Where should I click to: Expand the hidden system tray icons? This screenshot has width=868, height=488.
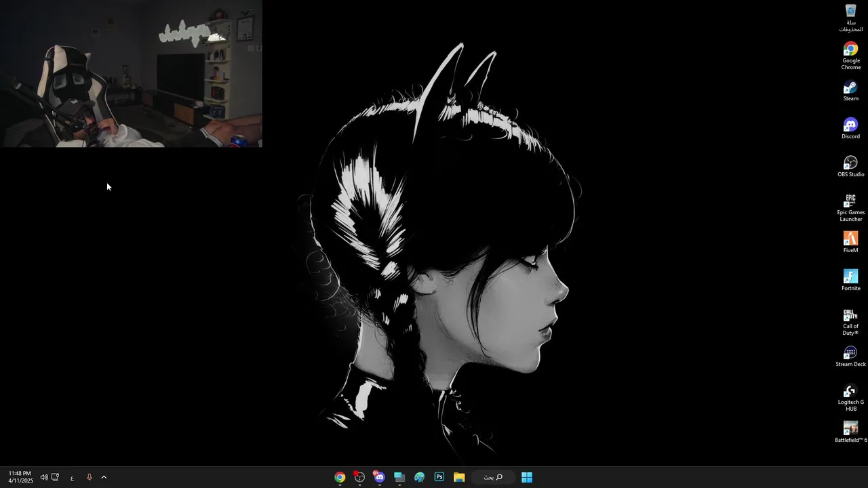(104, 477)
